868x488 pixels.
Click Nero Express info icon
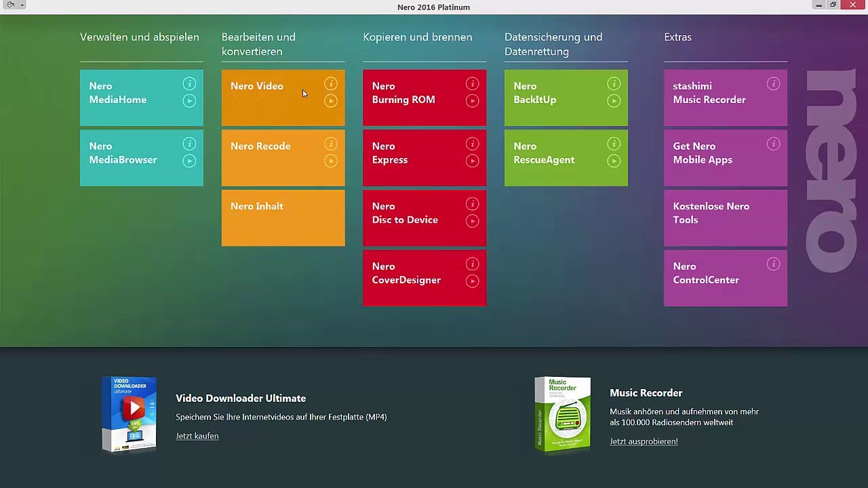(473, 144)
